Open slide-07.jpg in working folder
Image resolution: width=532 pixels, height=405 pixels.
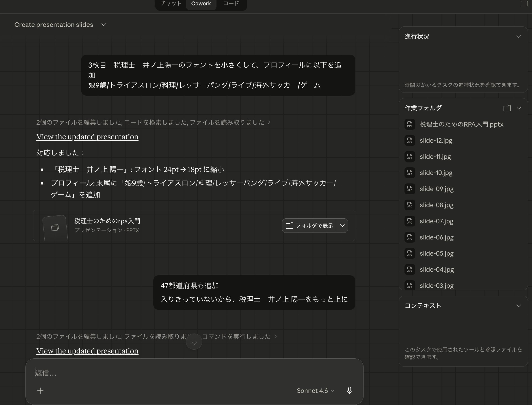436,221
